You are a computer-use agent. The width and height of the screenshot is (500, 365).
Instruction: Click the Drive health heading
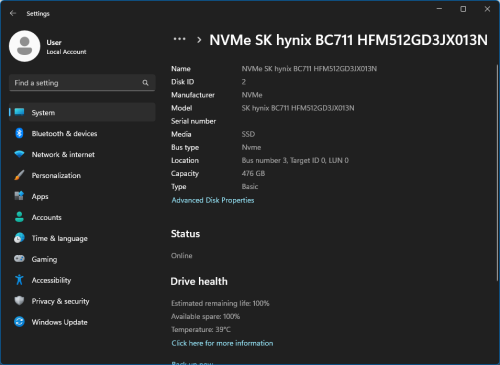pyautogui.click(x=199, y=281)
